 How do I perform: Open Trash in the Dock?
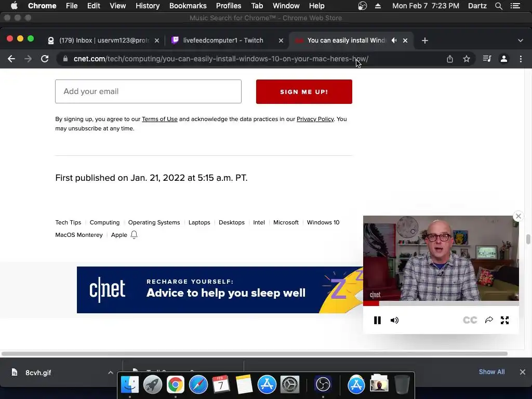click(402, 385)
